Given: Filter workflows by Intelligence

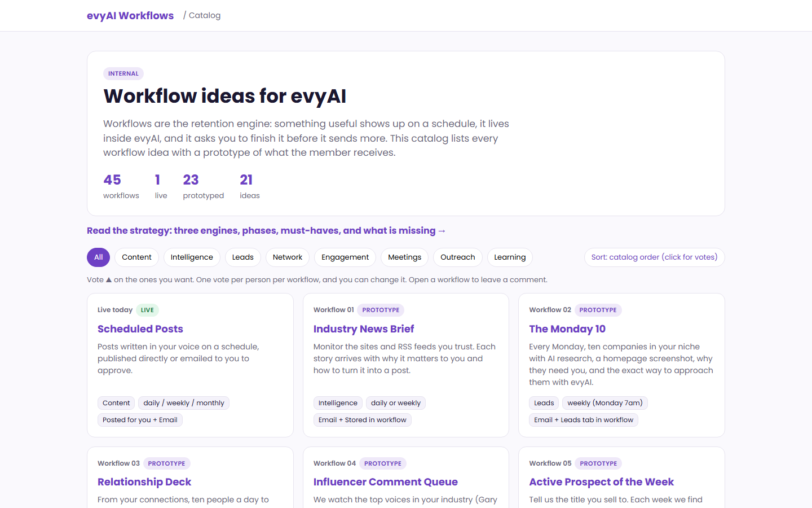Looking at the screenshot, I should coord(192,257).
